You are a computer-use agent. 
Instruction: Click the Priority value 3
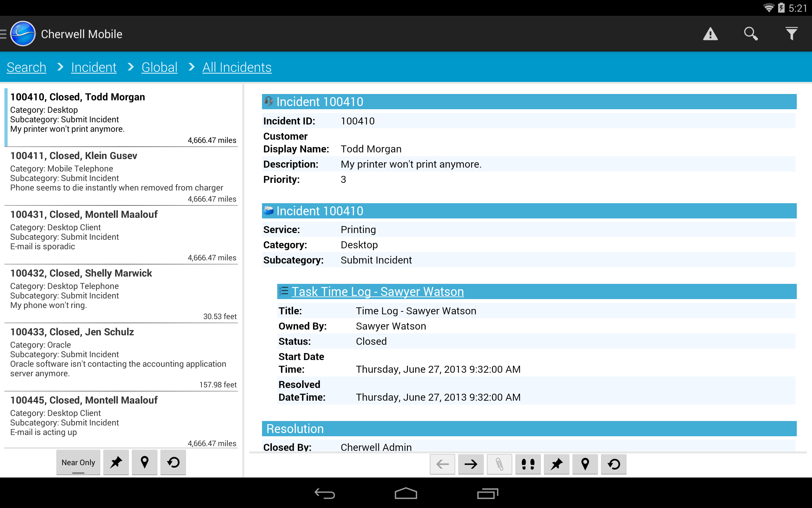343,179
